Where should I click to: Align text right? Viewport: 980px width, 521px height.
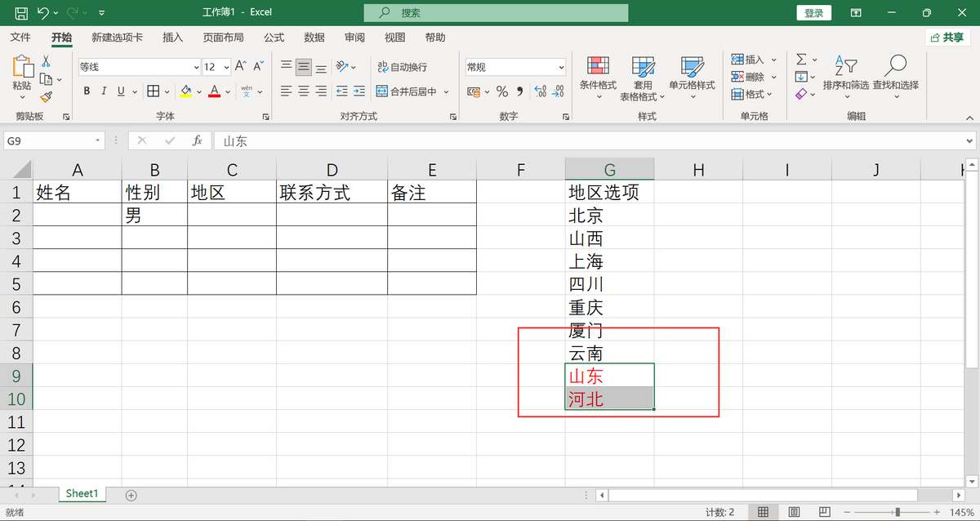(x=321, y=91)
